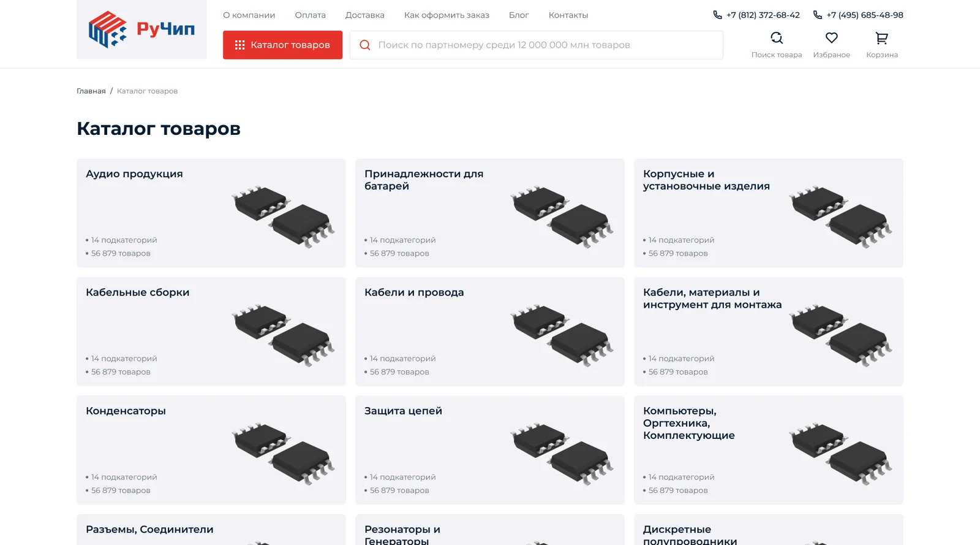
Task: Click phone icon next to +7 (812) number
Action: tap(717, 15)
